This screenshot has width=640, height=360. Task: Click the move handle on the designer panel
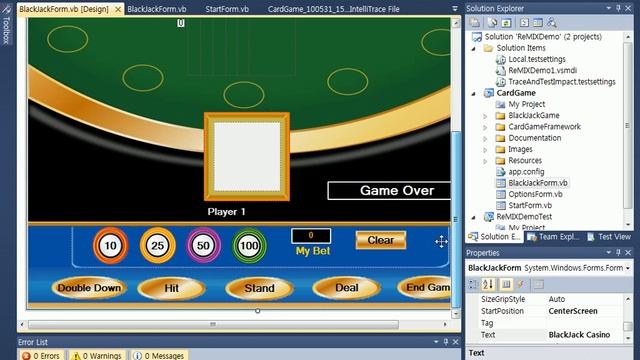tap(441, 242)
